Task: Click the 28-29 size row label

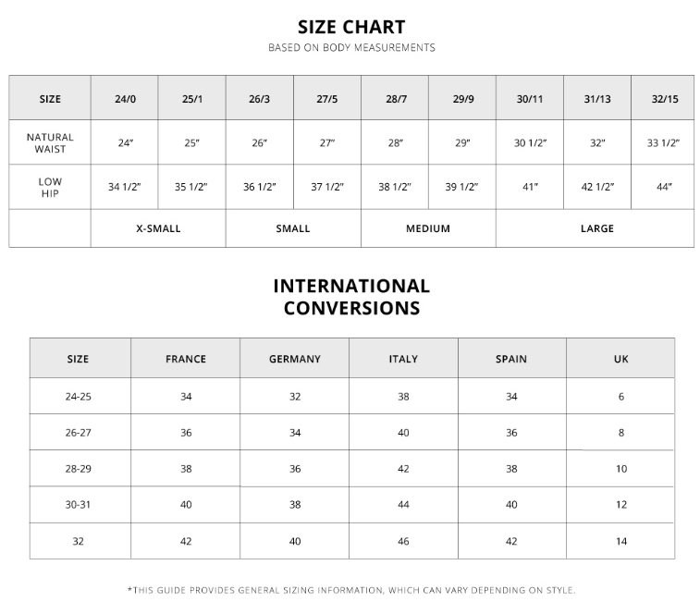Action: pyautogui.click(x=79, y=469)
